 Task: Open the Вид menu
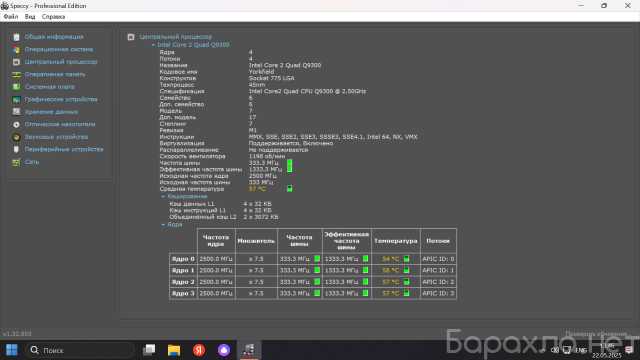30,17
